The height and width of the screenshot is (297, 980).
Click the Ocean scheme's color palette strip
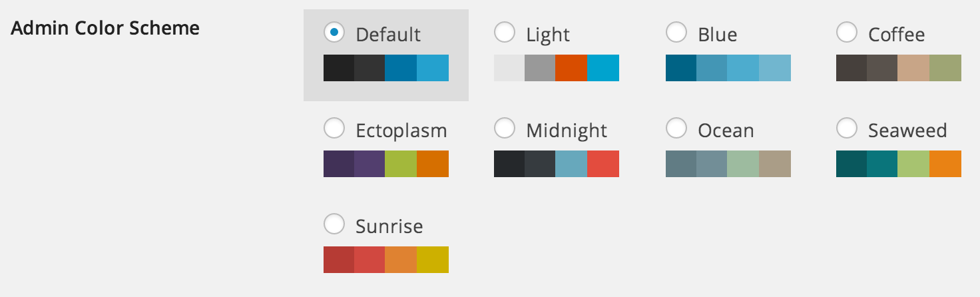point(728,164)
